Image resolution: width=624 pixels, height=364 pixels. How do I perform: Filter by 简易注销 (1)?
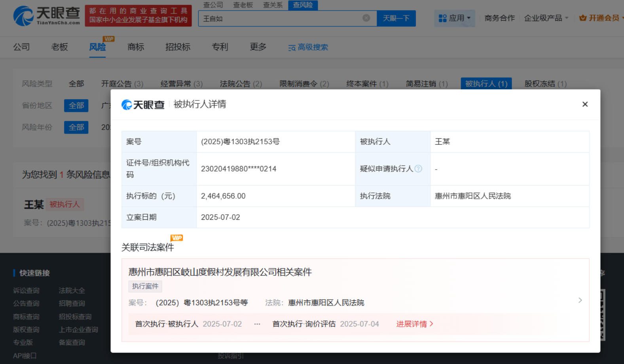click(x=427, y=84)
